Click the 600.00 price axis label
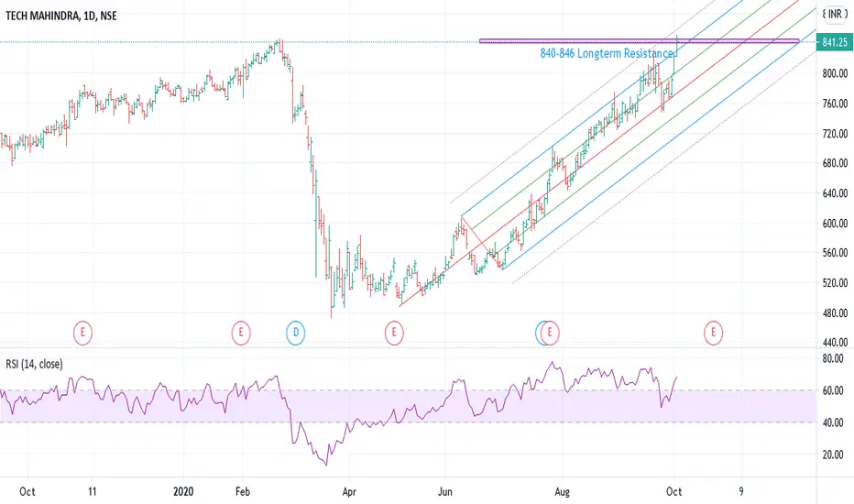The image size is (854, 504). pyautogui.click(x=835, y=223)
